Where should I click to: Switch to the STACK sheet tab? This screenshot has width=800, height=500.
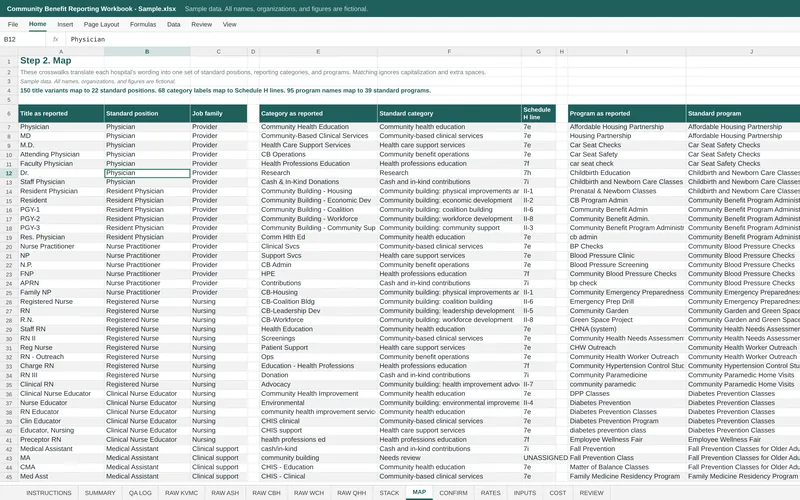(x=389, y=493)
